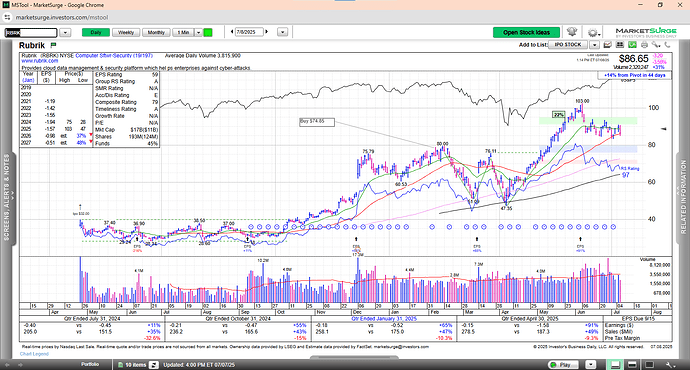This screenshot has height=370, width=690.
Task: Click the Open Stock Ideas button
Action: tap(526, 32)
